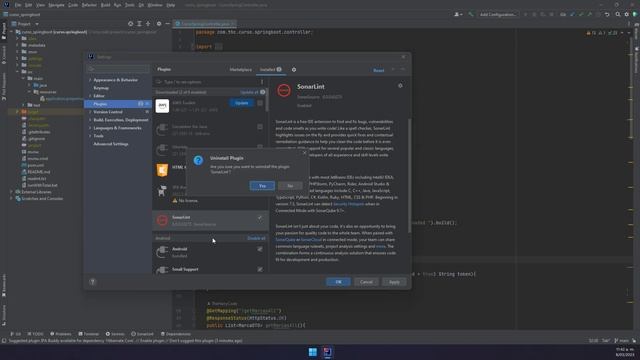640x360 pixels.
Task: Toggle the AWS Toolkit plugin checkbox
Action: (x=260, y=103)
